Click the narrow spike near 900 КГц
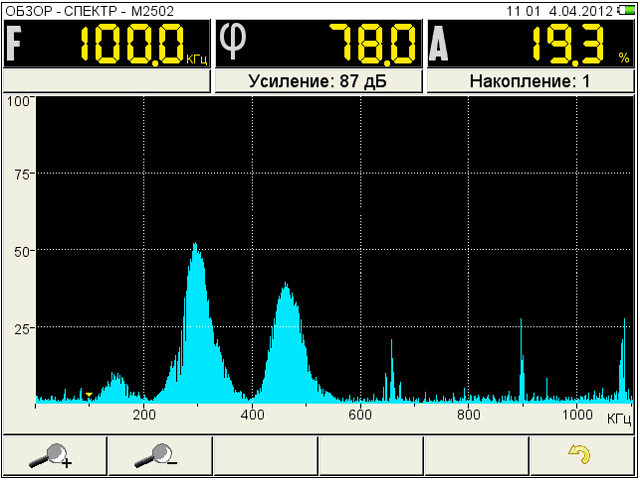 [x=521, y=330]
